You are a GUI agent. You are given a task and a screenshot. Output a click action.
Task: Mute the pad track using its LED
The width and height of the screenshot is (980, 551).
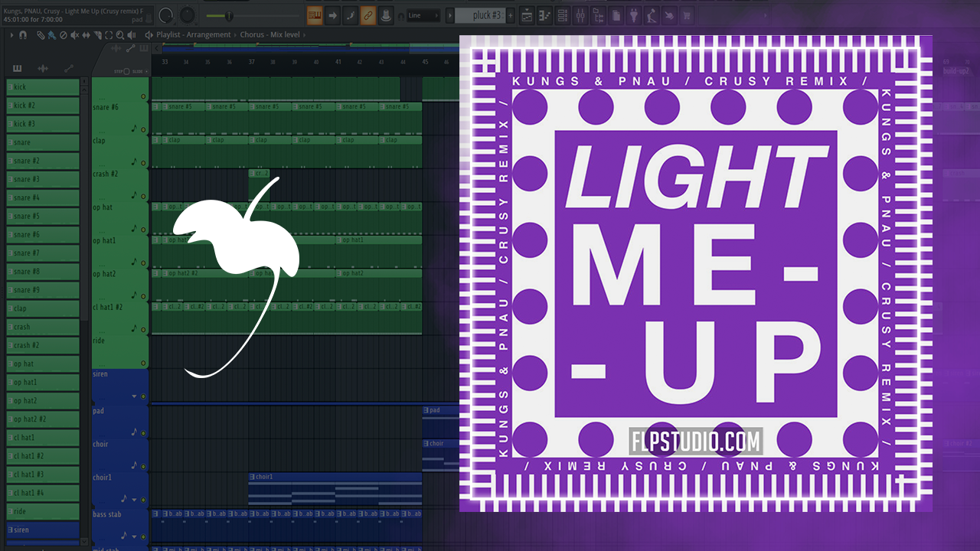coord(143,432)
